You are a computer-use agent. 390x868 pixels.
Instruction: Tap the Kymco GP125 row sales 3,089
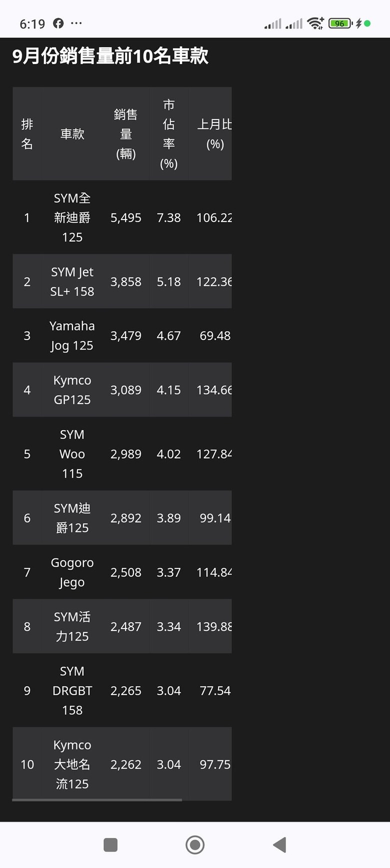(x=126, y=389)
